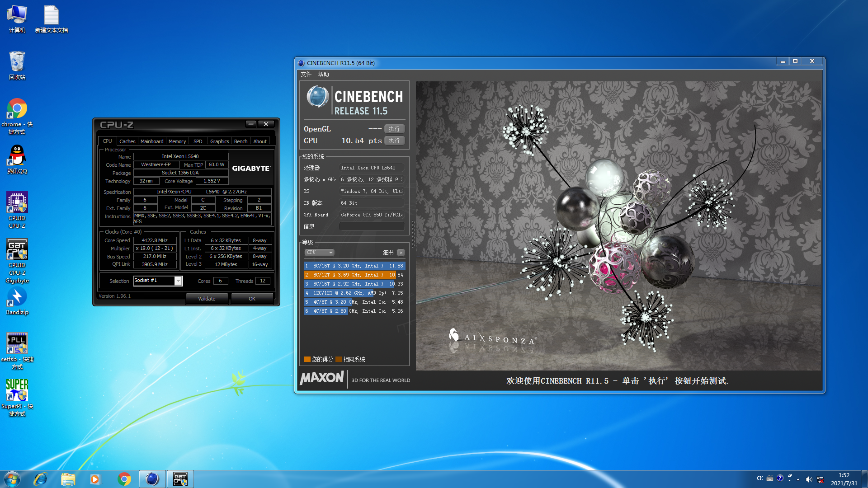Open the 帮助 menu in CINEBENCH
Screen dimensions: 868x488
point(323,74)
